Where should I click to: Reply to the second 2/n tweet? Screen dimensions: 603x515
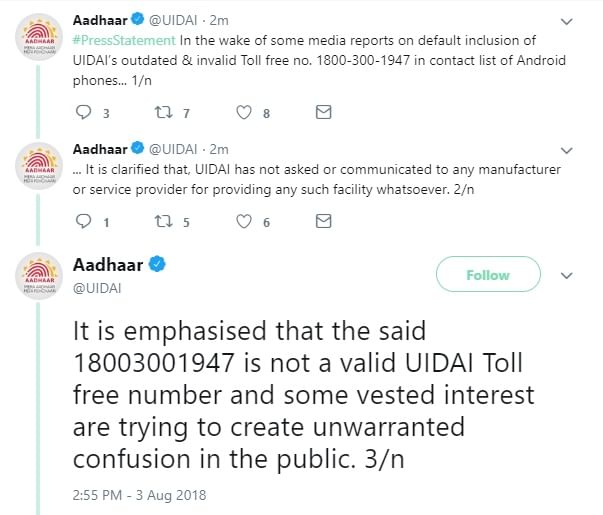pos(83,222)
